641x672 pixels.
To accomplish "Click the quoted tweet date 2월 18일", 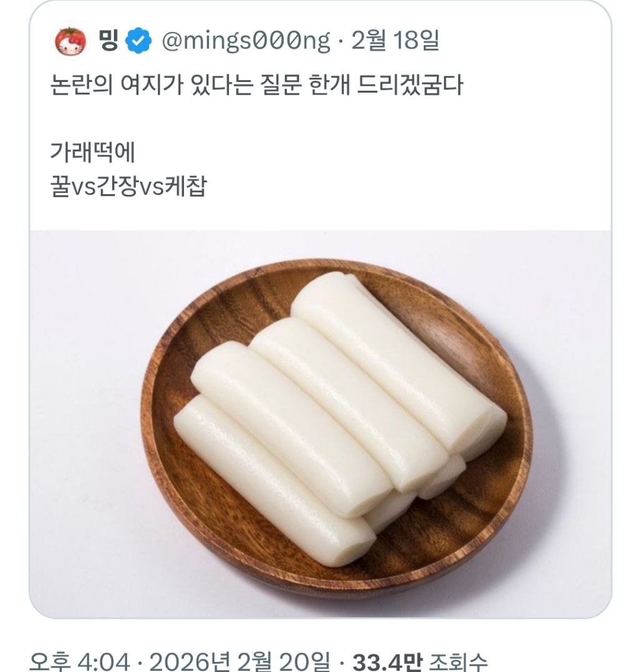I will [395, 42].
